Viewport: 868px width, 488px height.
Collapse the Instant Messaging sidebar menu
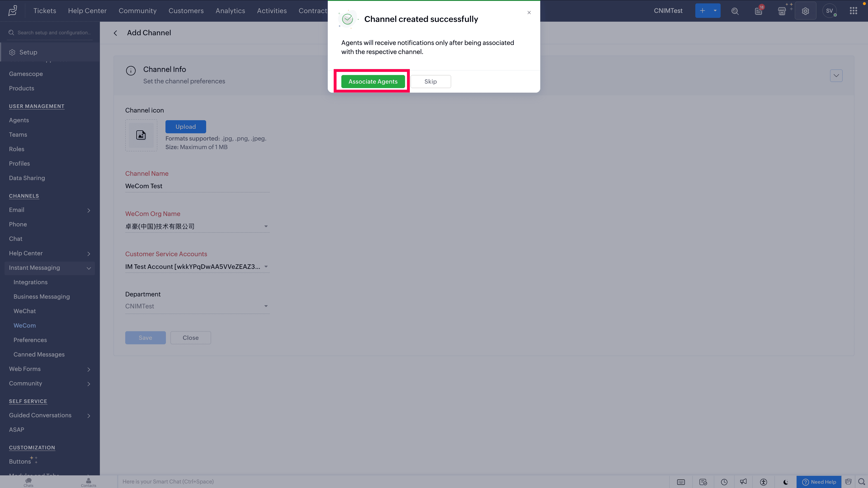click(89, 268)
